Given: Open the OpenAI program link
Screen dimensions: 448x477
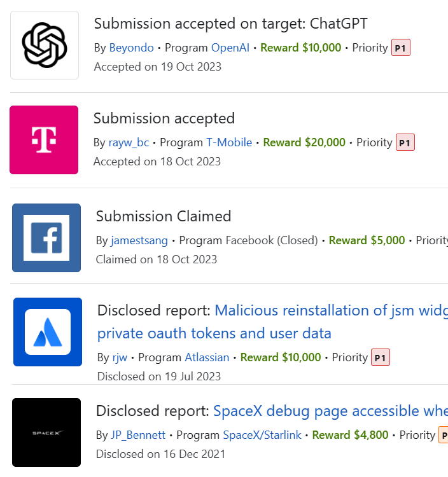Looking at the screenshot, I should coord(230,48).
